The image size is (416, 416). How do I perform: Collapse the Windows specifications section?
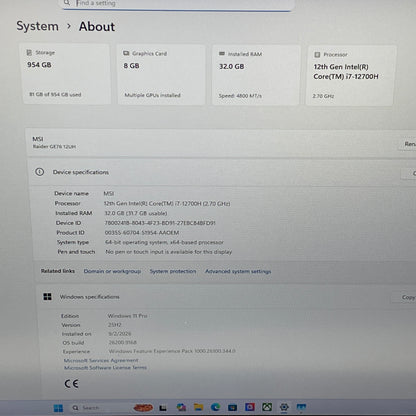click(225, 297)
